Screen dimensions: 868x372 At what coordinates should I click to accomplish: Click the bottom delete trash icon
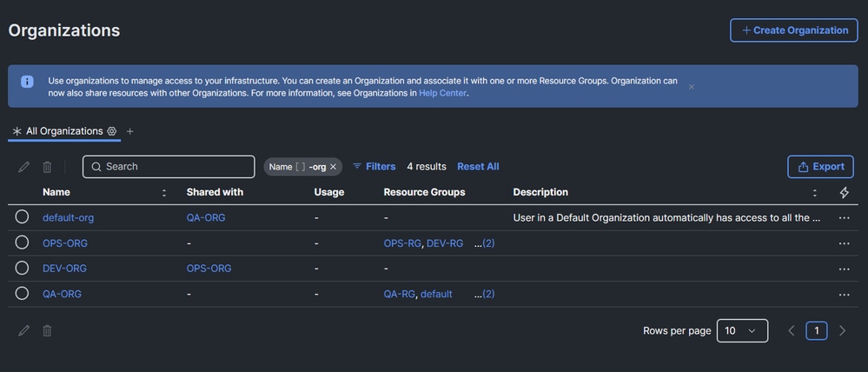(x=48, y=330)
